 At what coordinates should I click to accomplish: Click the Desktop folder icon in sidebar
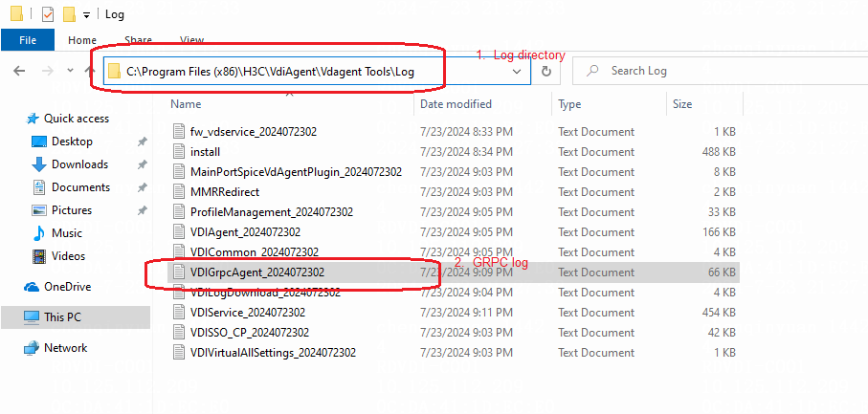tap(38, 142)
